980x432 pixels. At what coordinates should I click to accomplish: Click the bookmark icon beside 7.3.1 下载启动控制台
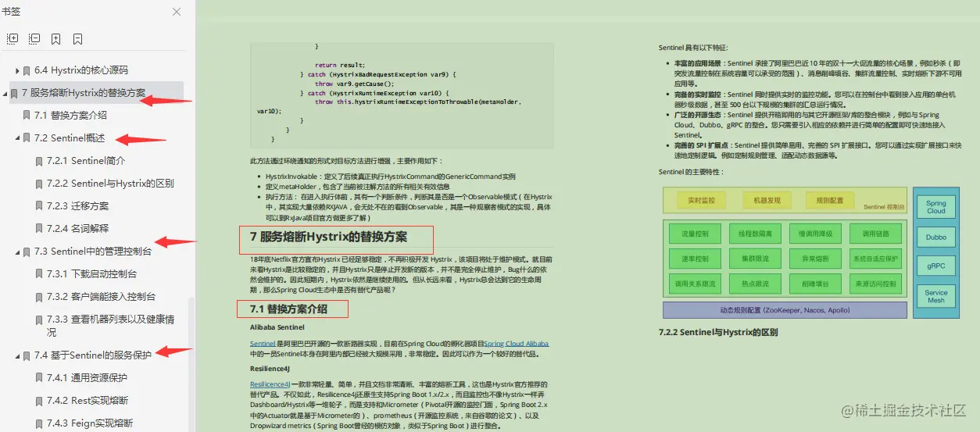(x=39, y=274)
